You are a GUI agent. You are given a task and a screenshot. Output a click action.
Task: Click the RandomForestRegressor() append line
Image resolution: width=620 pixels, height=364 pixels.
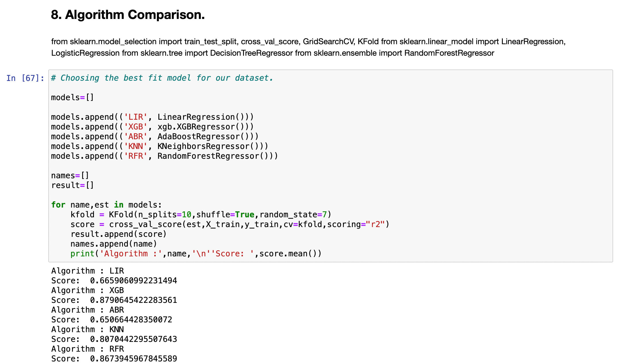click(164, 156)
